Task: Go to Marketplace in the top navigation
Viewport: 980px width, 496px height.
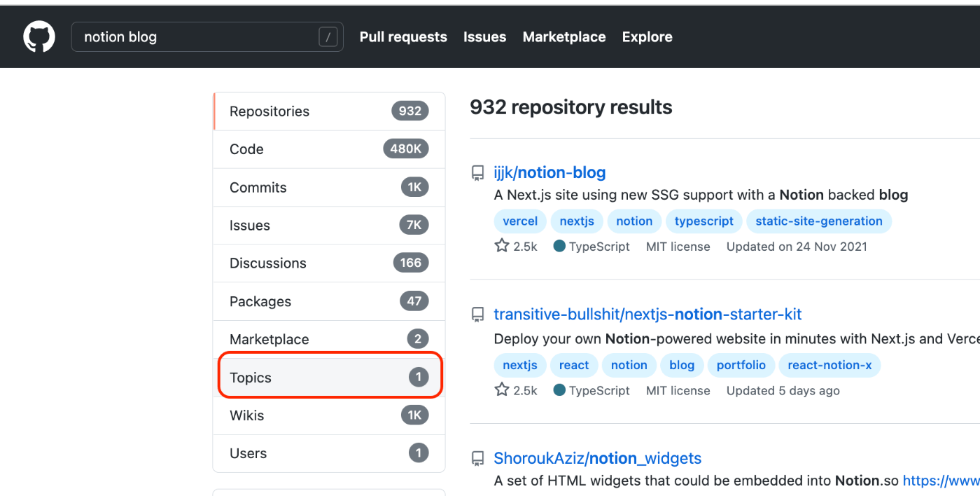Action: 564,37
